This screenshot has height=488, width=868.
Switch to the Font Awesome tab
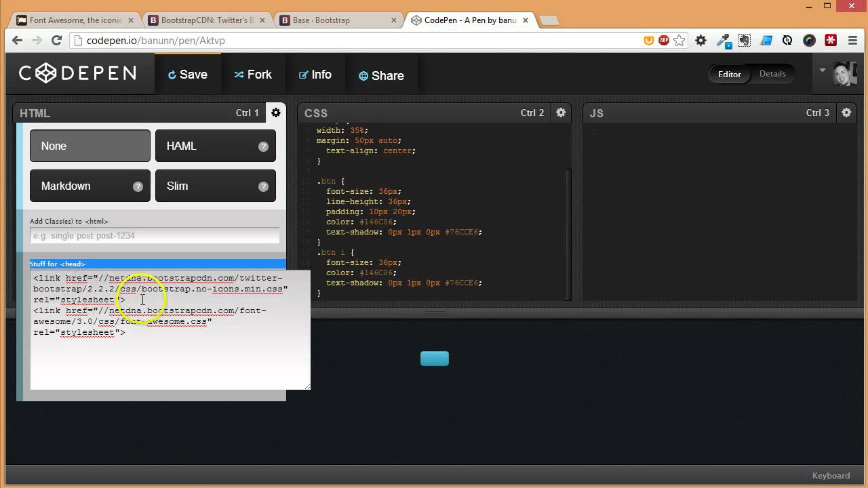click(75, 20)
